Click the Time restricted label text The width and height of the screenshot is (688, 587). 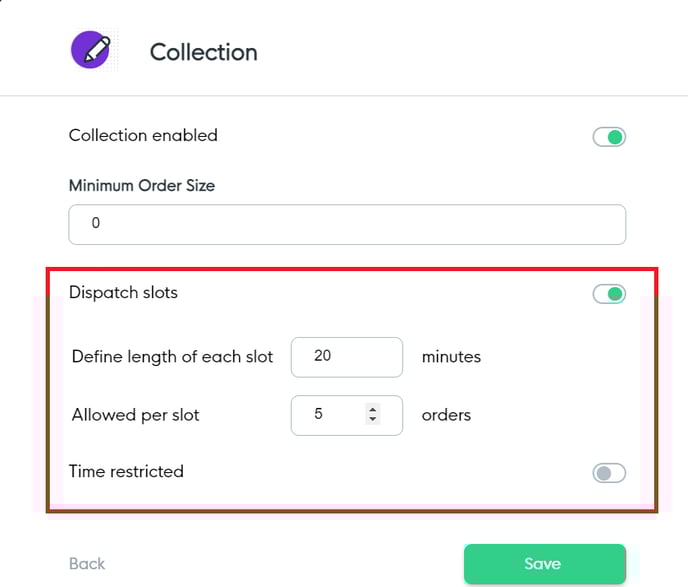coord(126,471)
